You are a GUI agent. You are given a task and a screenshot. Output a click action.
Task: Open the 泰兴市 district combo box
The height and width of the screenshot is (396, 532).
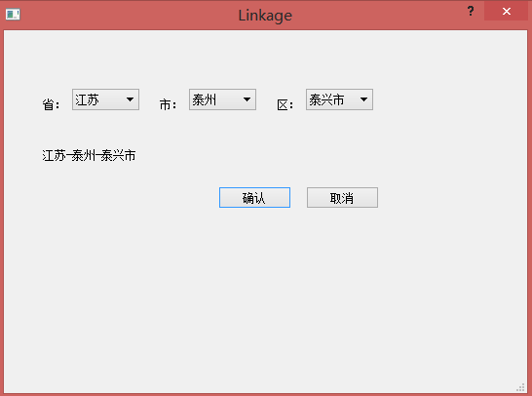(x=339, y=99)
